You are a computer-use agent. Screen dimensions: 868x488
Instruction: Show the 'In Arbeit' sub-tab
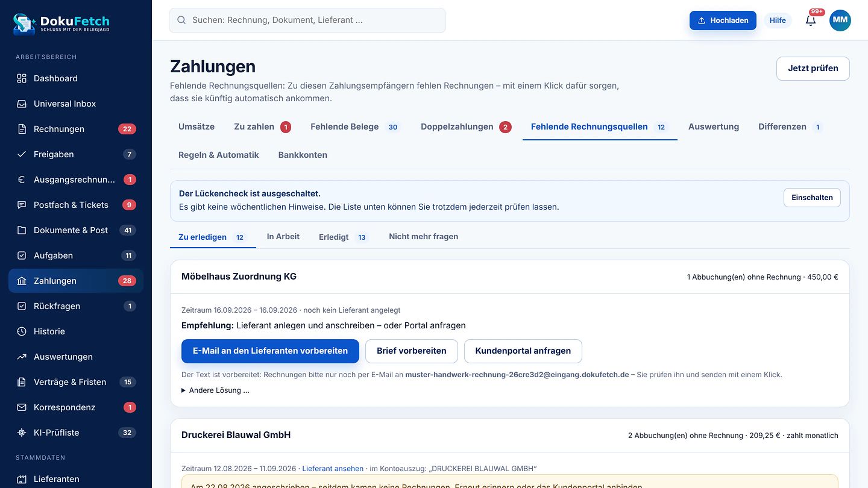pyautogui.click(x=283, y=237)
